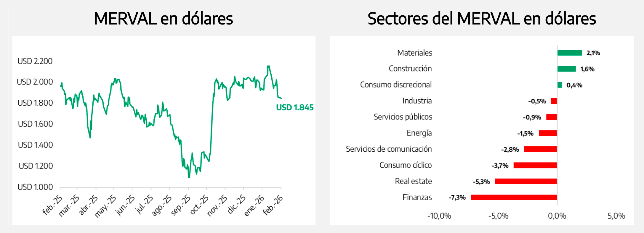Click the -5,3% Real estate data label

[x=481, y=182]
